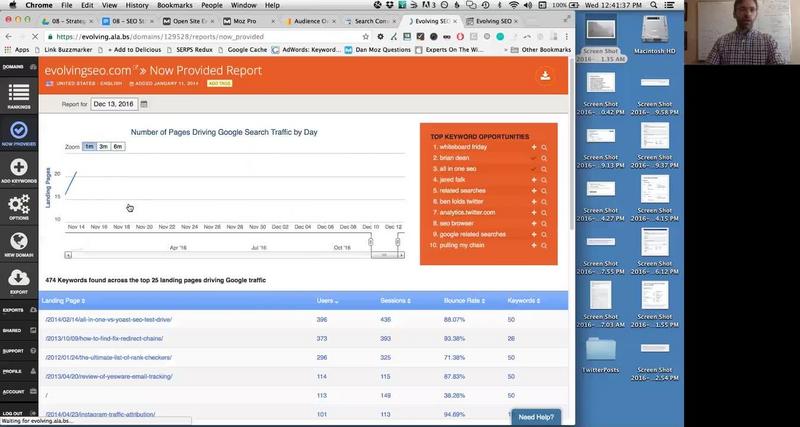The width and height of the screenshot is (800, 427).
Task: Add keyword 'jared falk' with plus icon
Action: tap(534, 180)
